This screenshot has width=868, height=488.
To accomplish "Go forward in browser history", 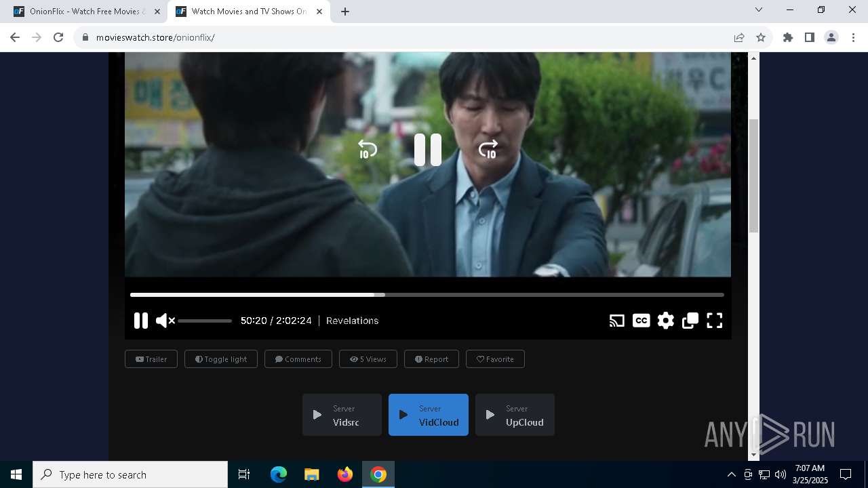I will click(37, 37).
